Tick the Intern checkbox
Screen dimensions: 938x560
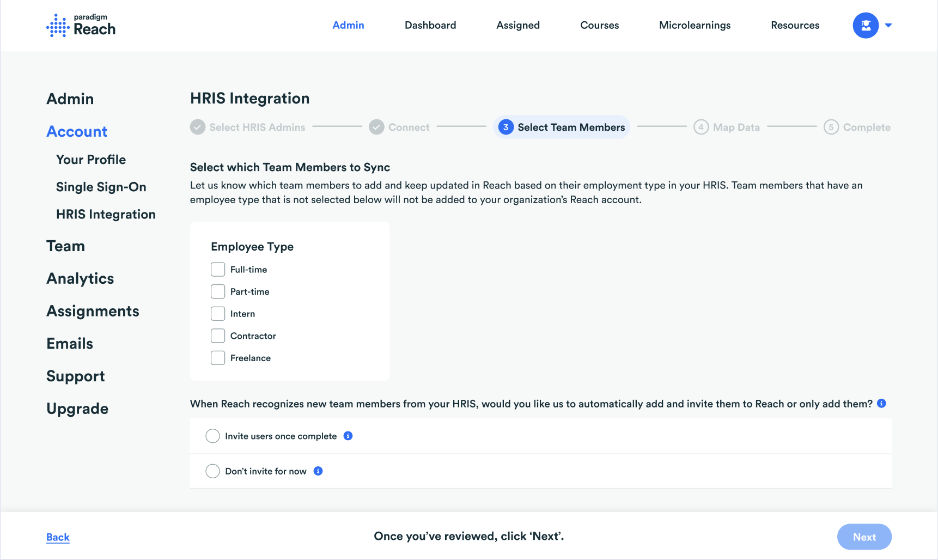click(x=218, y=314)
